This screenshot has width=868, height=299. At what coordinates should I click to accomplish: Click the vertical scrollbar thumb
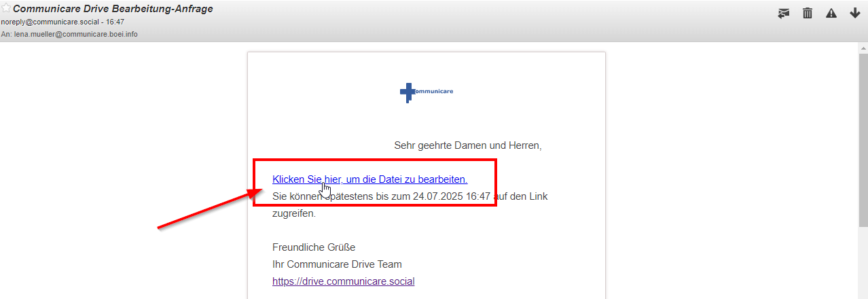863,141
